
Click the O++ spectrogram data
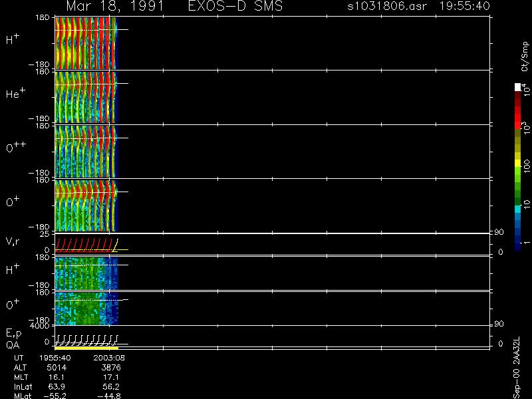coord(85,152)
